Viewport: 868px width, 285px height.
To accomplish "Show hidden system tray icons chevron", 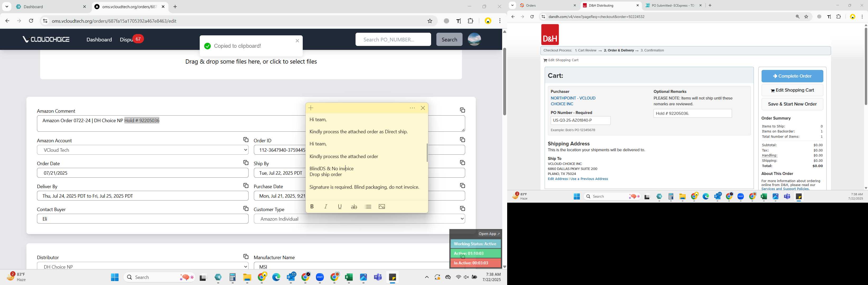I will 427,277.
